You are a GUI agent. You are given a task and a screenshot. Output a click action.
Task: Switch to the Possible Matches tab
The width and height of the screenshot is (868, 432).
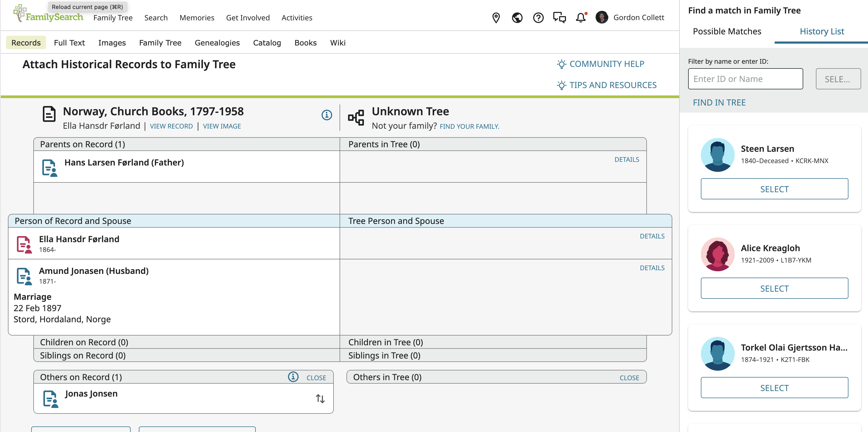click(x=727, y=31)
